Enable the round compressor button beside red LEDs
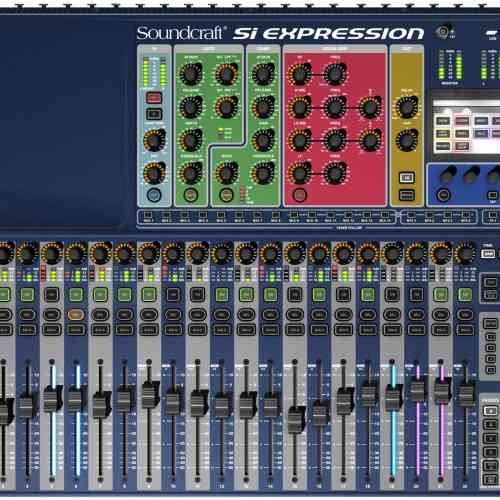 pyautogui.click(x=226, y=195)
